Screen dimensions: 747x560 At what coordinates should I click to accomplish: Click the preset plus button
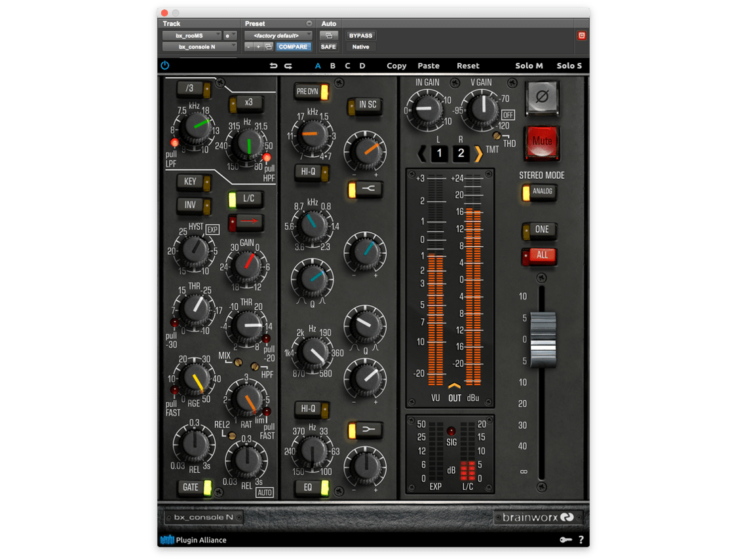pyautogui.click(x=258, y=47)
